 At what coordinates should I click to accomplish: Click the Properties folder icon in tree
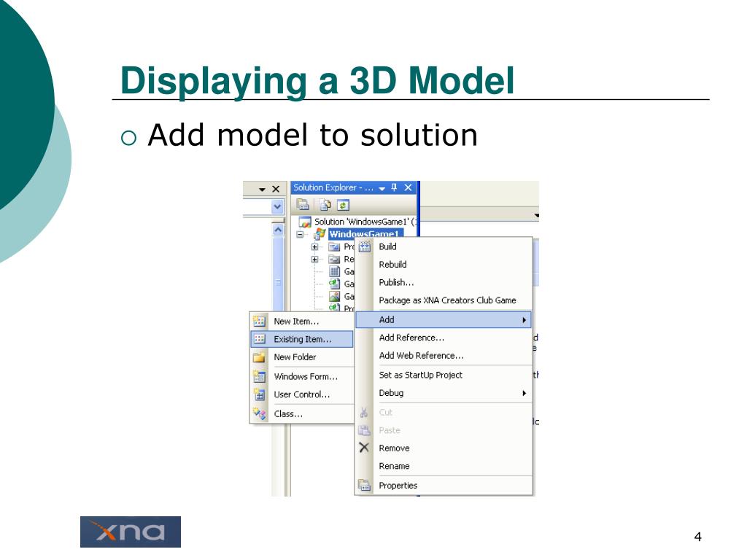coord(334,246)
